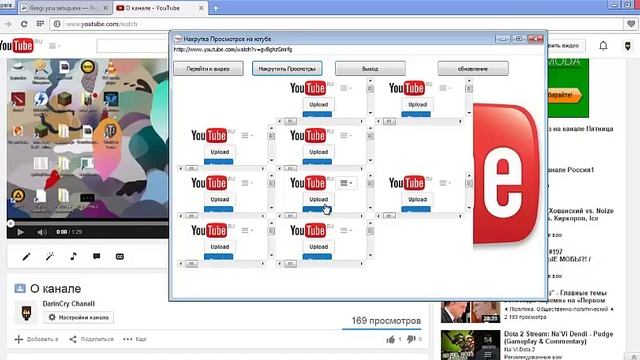Click Upload in the top-middle mini YouTube panel
The height and width of the screenshot is (360, 640).
point(318,104)
